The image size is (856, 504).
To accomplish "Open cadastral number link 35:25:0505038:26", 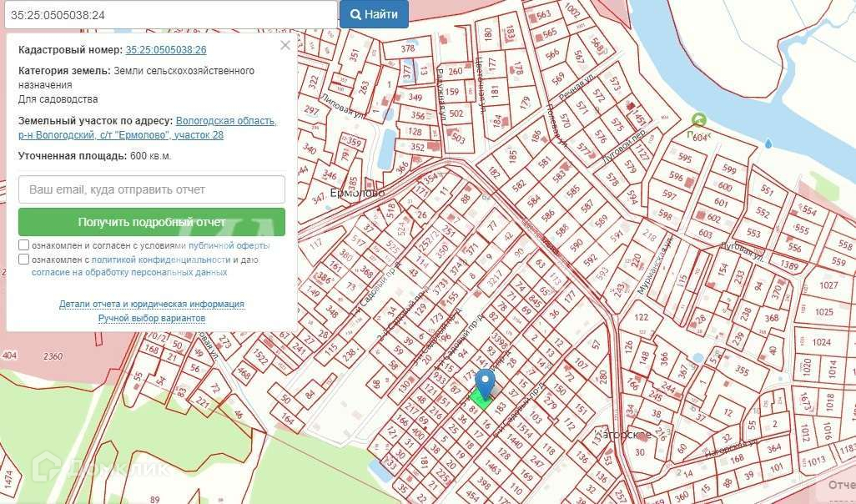I will point(165,50).
